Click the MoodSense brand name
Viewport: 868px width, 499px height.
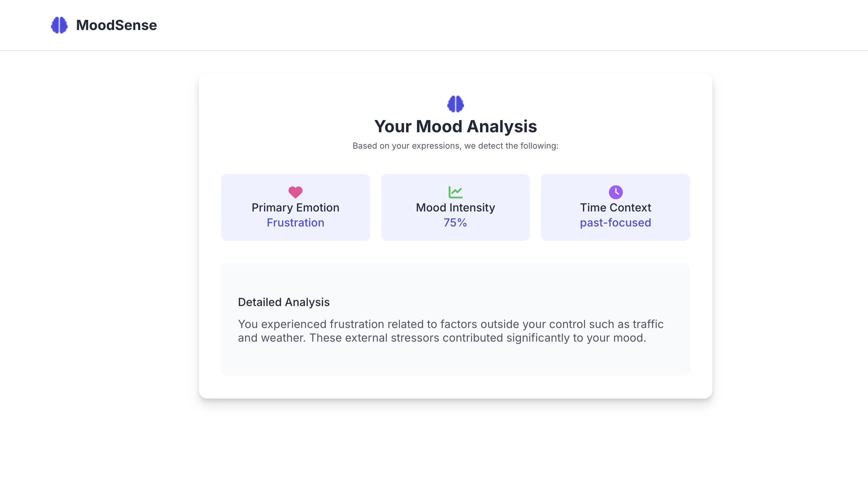tap(117, 25)
